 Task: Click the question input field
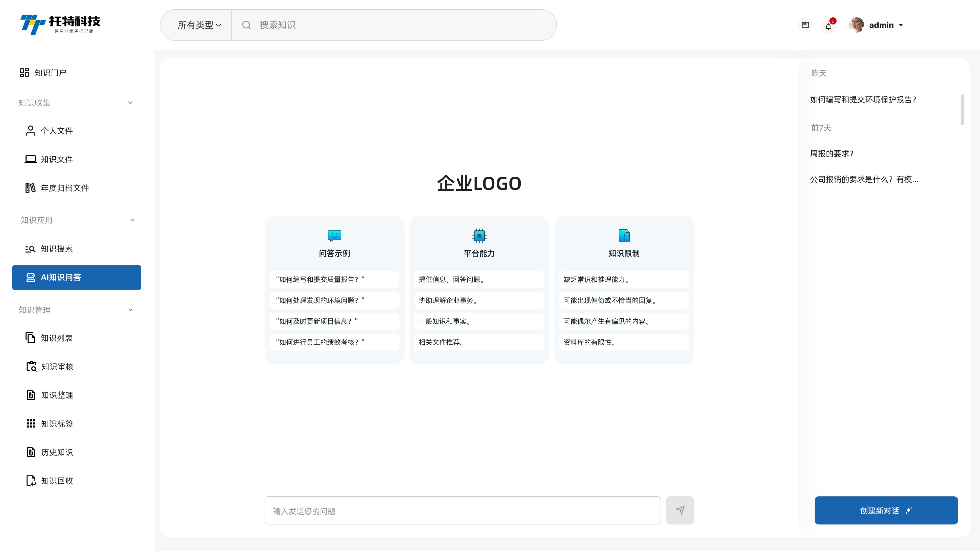tap(462, 510)
